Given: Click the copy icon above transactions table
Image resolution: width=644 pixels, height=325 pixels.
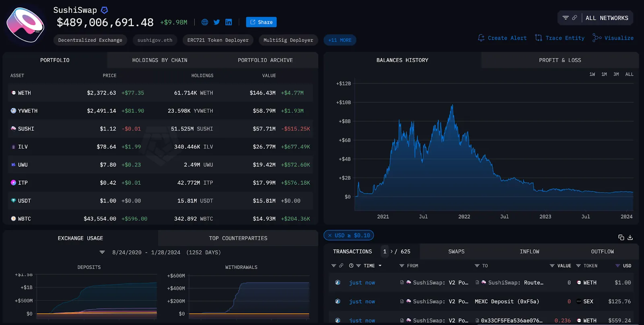Looking at the screenshot, I should (x=621, y=237).
